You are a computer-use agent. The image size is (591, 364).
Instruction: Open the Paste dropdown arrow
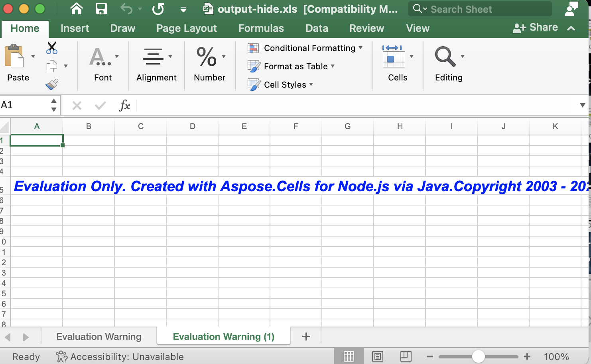click(x=33, y=57)
